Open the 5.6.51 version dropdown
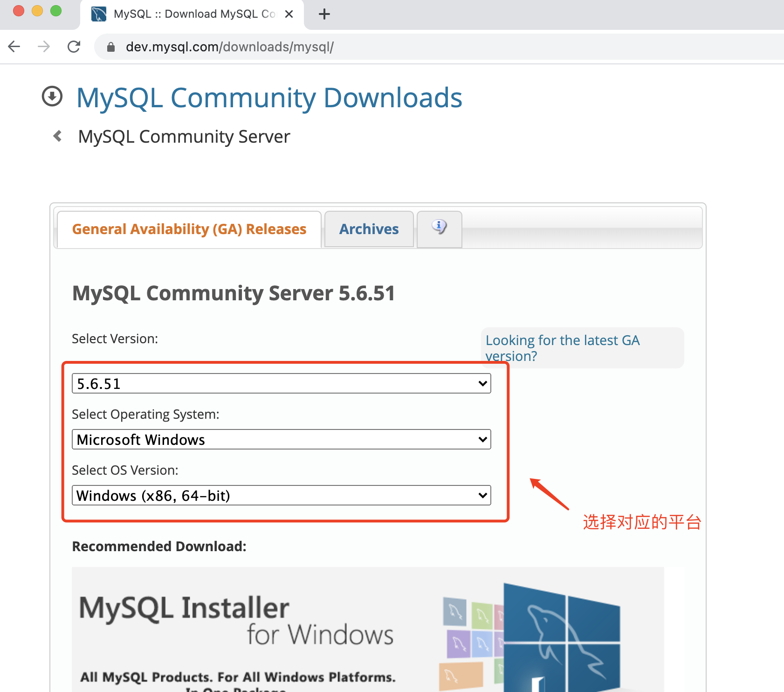 click(282, 383)
